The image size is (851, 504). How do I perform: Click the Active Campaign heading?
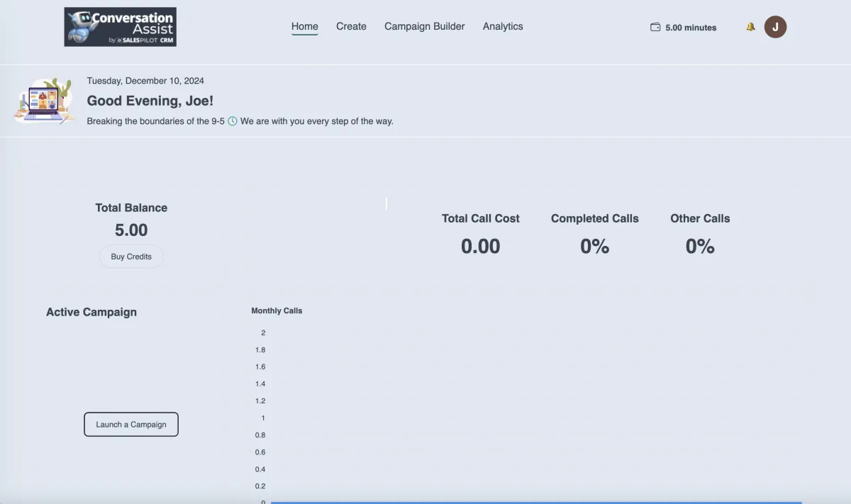(91, 312)
